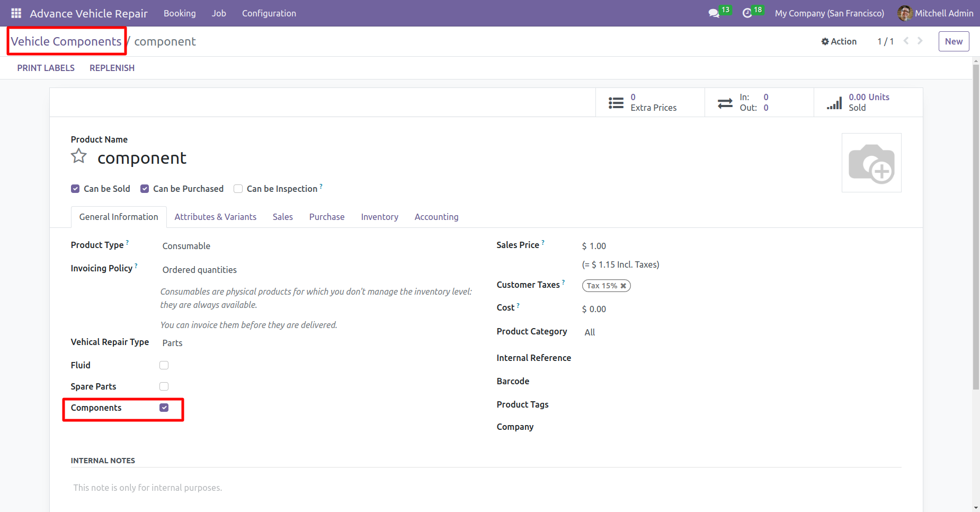Image resolution: width=980 pixels, height=512 pixels.
Task: Switch to Attributes & Variants tab
Action: [216, 217]
